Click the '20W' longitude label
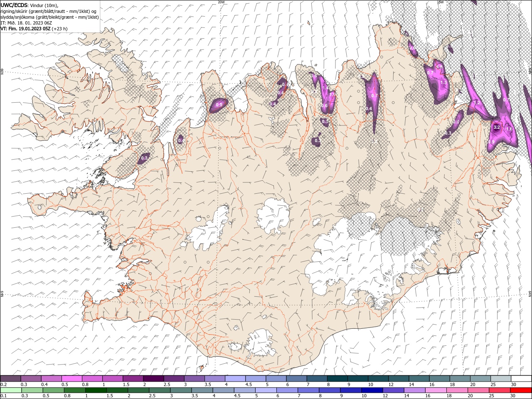The image size is (532, 399). [221, 2]
